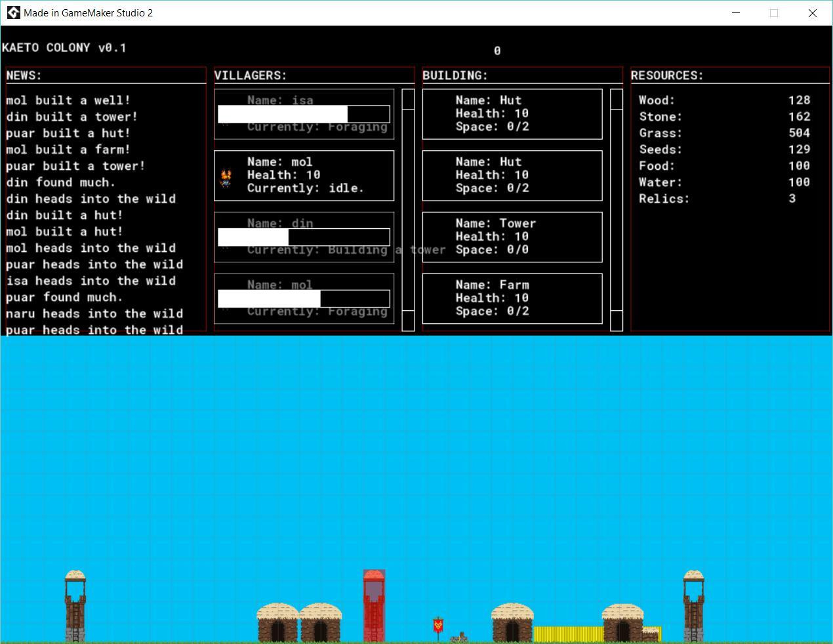Click the GameMaker logo in the title bar

point(13,13)
